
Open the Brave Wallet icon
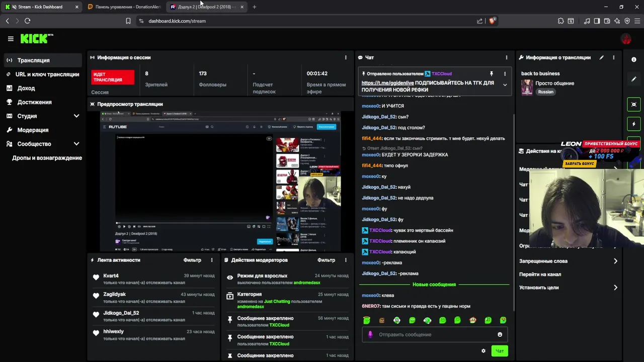[607, 21]
